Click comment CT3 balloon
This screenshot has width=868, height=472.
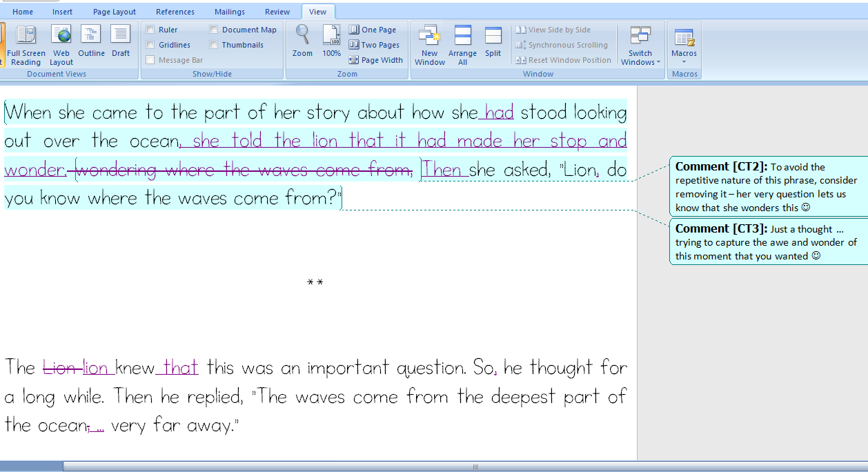[x=768, y=242]
